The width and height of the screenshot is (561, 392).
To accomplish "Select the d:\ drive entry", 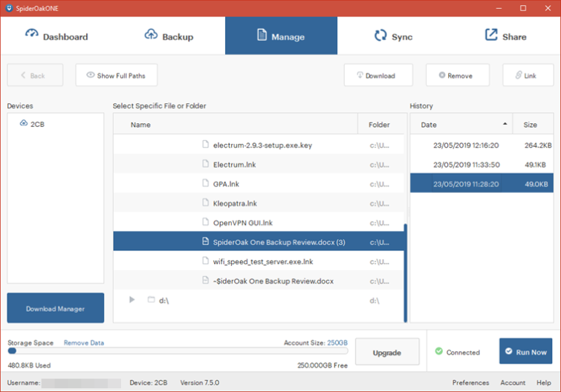I will pyautogui.click(x=259, y=300).
